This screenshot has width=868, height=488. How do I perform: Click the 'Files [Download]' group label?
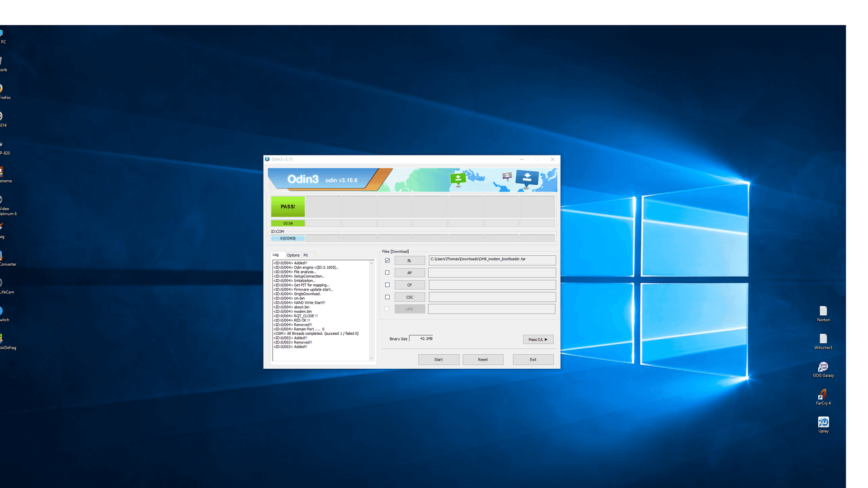pos(396,252)
